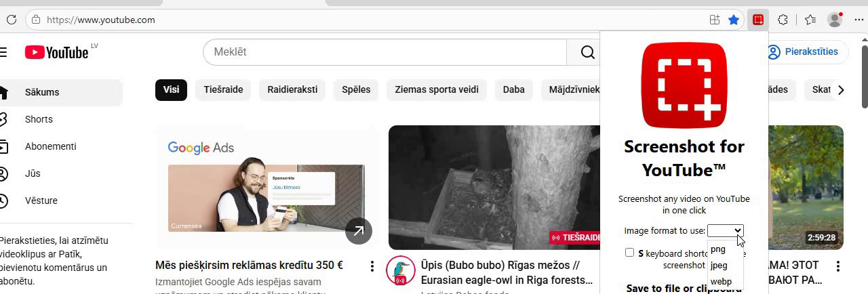Open the Favorites list icon
868x294 pixels.
pyautogui.click(x=810, y=20)
